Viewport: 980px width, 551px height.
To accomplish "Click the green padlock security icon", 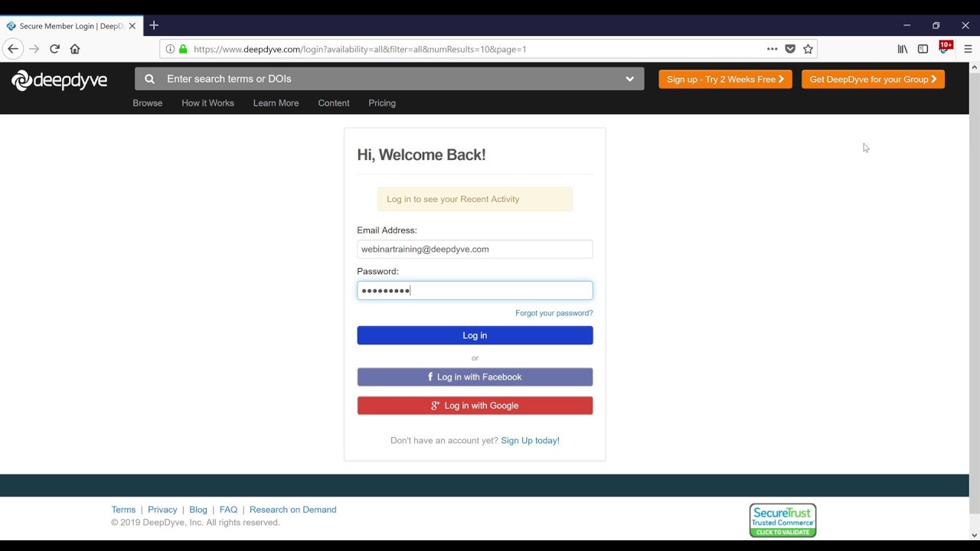I will click(183, 49).
